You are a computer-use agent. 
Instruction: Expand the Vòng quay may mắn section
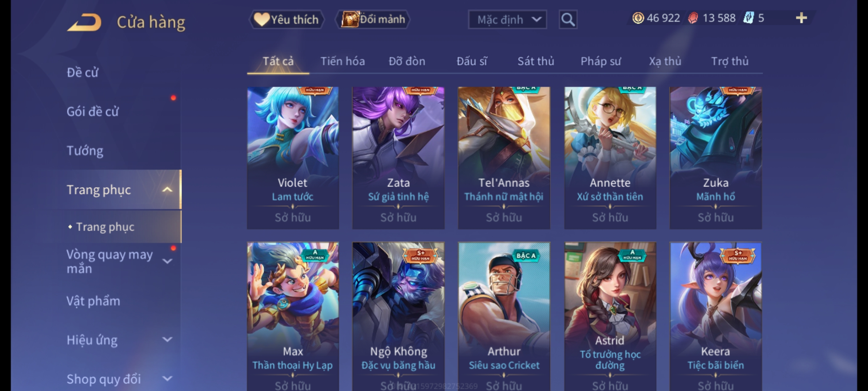167,261
